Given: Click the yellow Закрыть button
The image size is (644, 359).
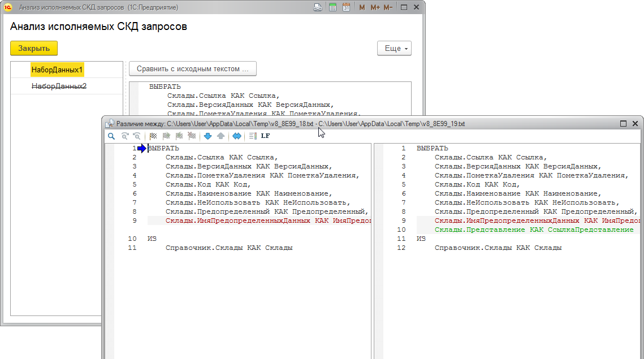Looking at the screenshot, I should point(34,48).
